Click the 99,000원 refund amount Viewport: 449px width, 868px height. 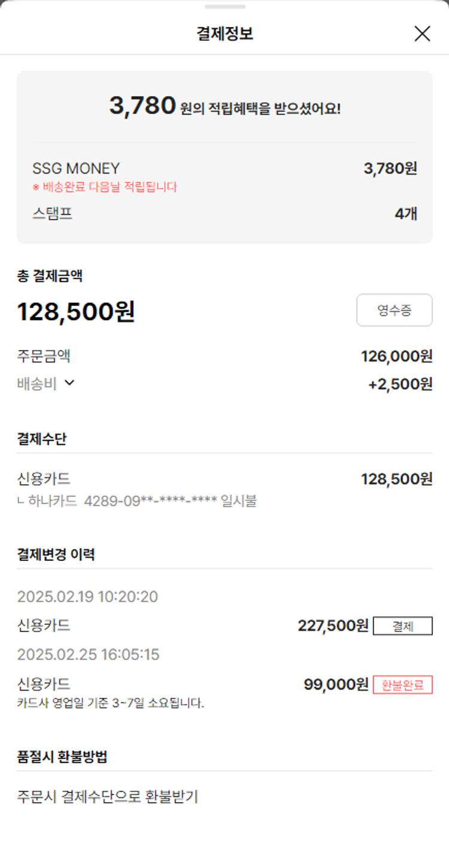(336, 684)
